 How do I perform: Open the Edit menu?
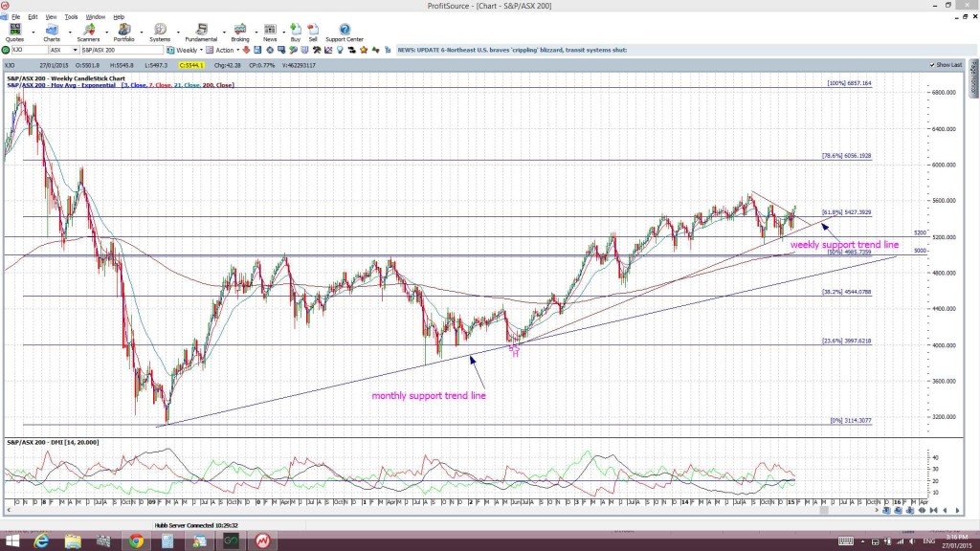click(33, 17)
